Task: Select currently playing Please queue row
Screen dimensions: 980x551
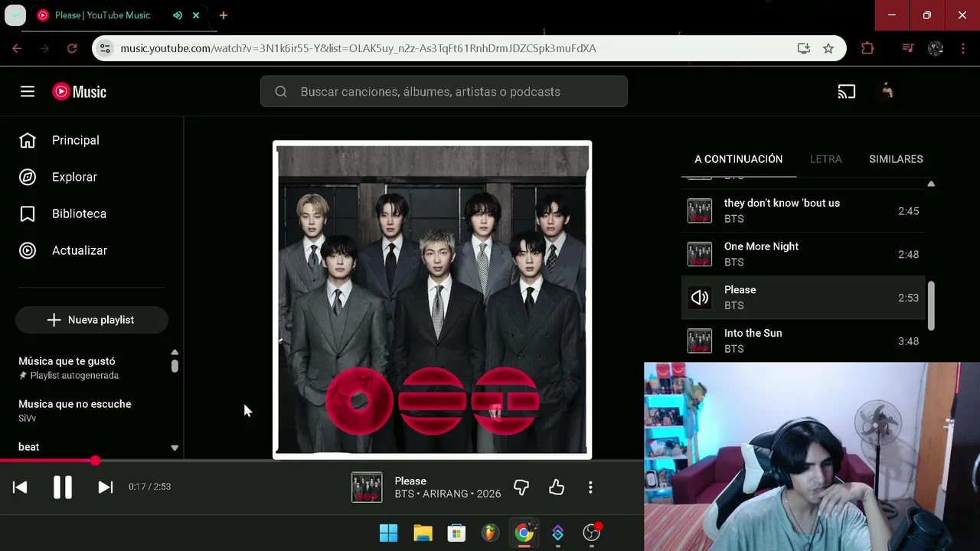Action: 803,298
